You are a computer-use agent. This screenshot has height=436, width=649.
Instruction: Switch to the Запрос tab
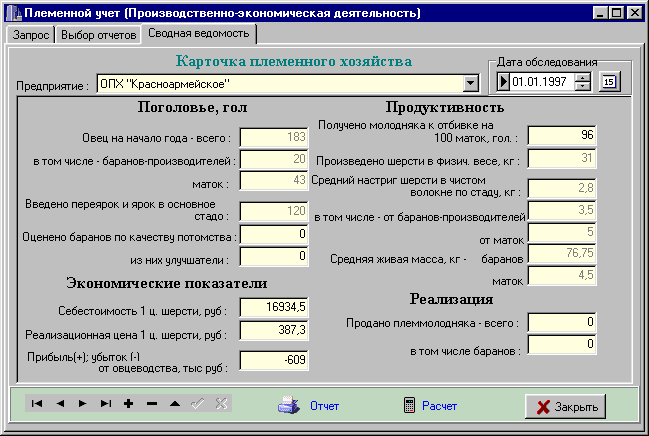coord(29,34)
